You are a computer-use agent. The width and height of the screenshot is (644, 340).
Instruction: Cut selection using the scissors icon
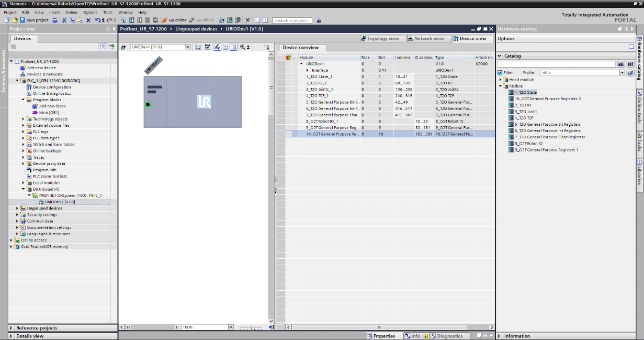coord(64,20)
